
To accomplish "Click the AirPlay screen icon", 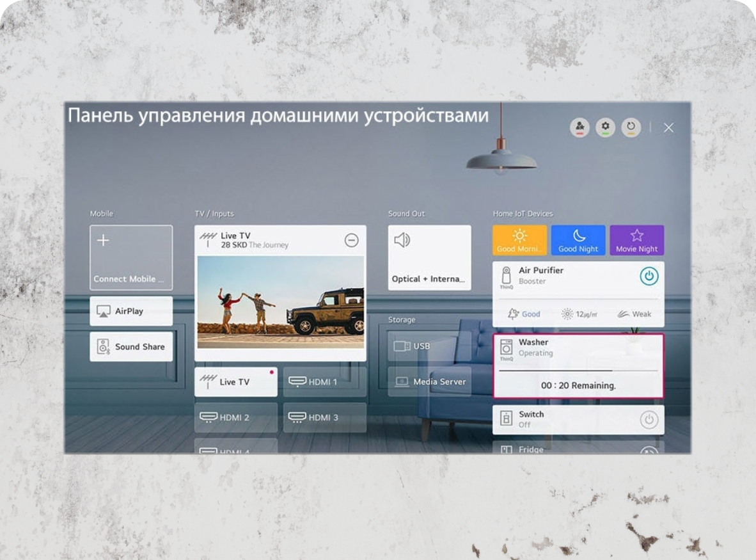I will [103, 311].
